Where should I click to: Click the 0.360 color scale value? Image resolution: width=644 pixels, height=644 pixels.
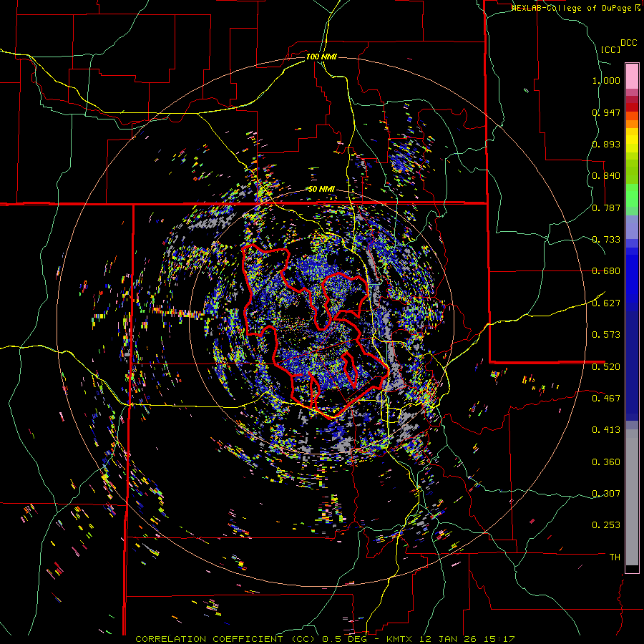coord(606,462)
